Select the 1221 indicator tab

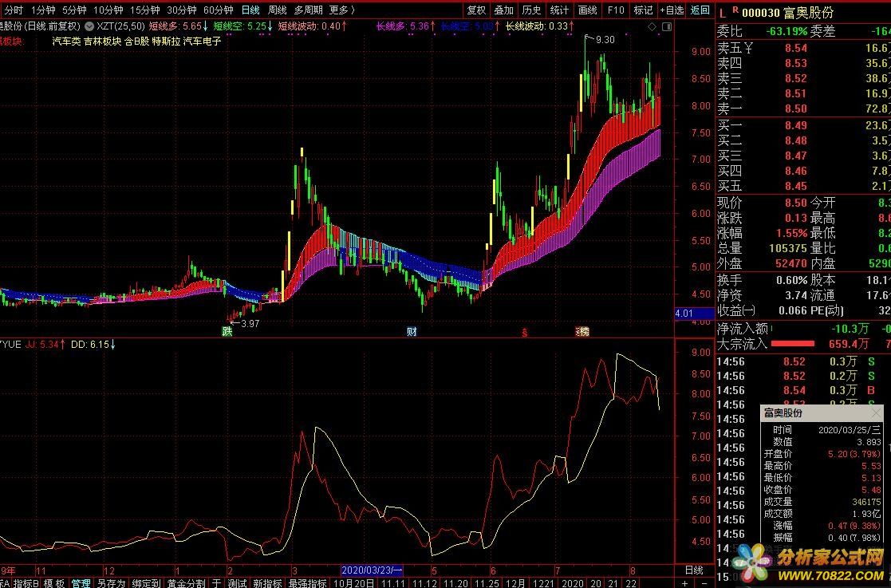543,583
